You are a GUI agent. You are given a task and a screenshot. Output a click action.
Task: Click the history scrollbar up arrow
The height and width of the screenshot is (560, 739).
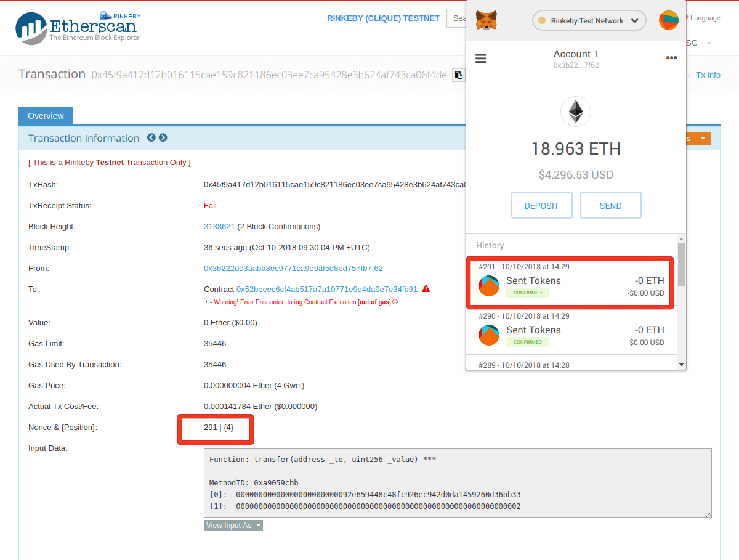[x=681, y=238]
